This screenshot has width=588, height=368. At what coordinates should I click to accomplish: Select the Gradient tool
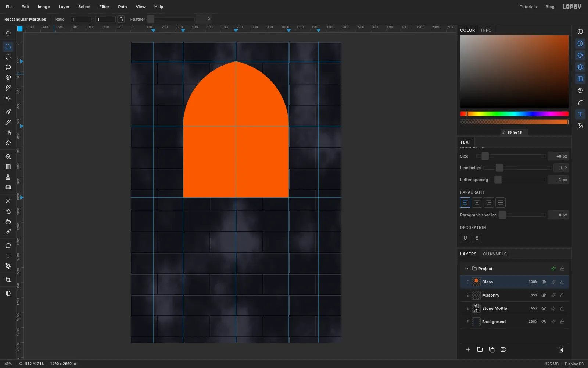click(x=8, y=167)
